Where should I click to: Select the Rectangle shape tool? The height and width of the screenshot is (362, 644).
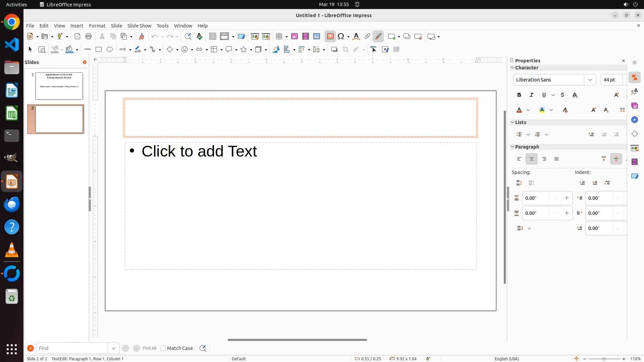(99, 50)
